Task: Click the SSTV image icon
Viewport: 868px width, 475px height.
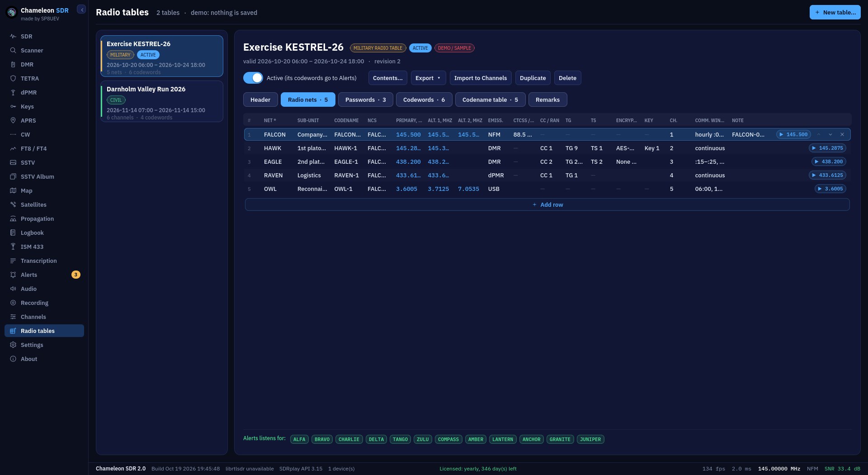Action: coord(13,162)
